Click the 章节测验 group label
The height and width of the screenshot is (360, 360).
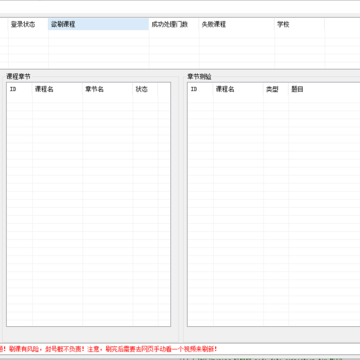[199, 77]
